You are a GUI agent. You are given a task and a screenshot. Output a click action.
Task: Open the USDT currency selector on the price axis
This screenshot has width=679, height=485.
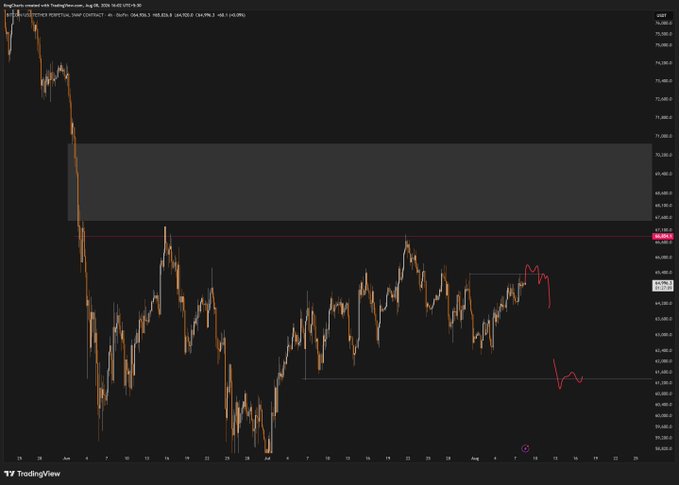click(662, 15)
